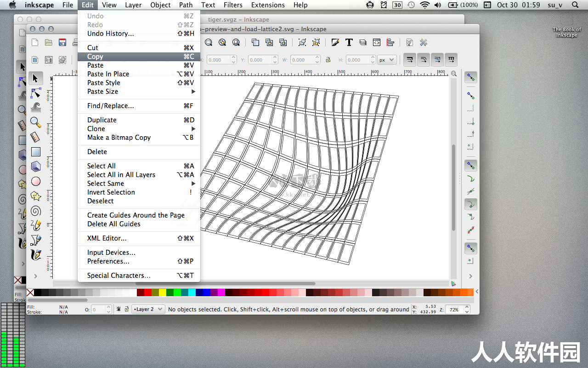Image resolution: width=588 pixels, height=368 pixels.
Task: Choose Select All in All Layers
Action: click(x=139, y=175)
